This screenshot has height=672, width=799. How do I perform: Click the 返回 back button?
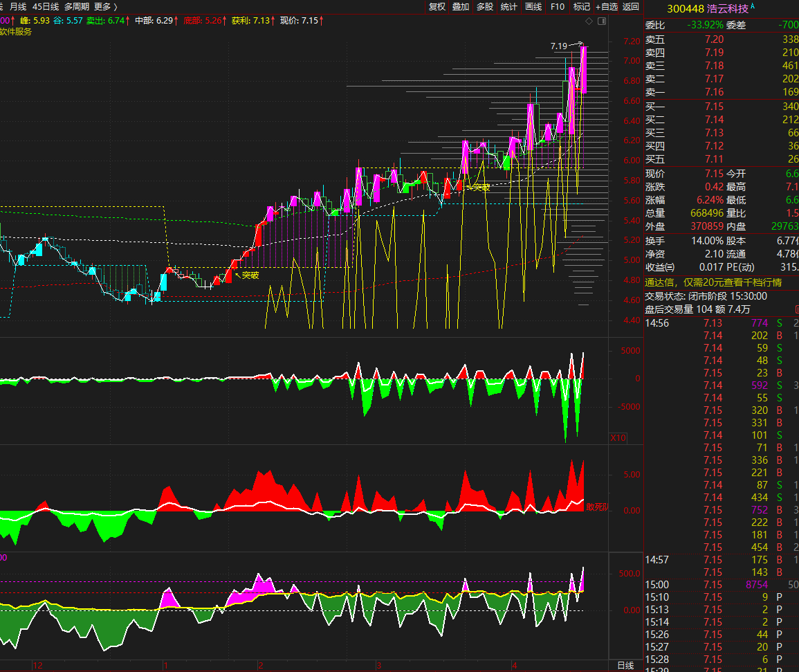coord(631,7)
